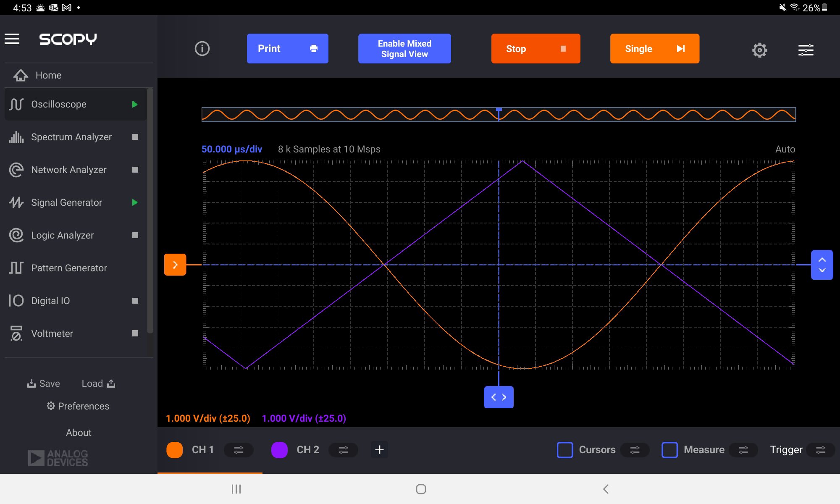
Task: Launch the Voltmeter instrument
Action: [51, 333]
